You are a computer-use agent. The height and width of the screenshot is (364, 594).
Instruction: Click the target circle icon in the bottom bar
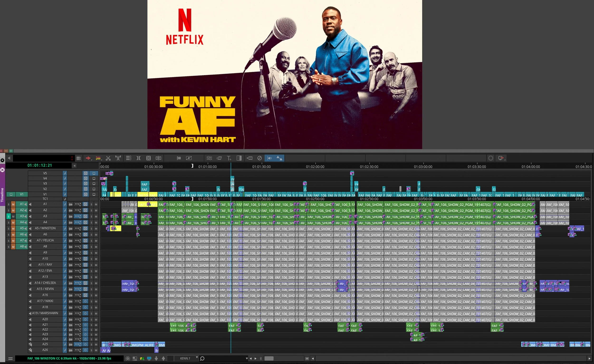click(128, 359)
